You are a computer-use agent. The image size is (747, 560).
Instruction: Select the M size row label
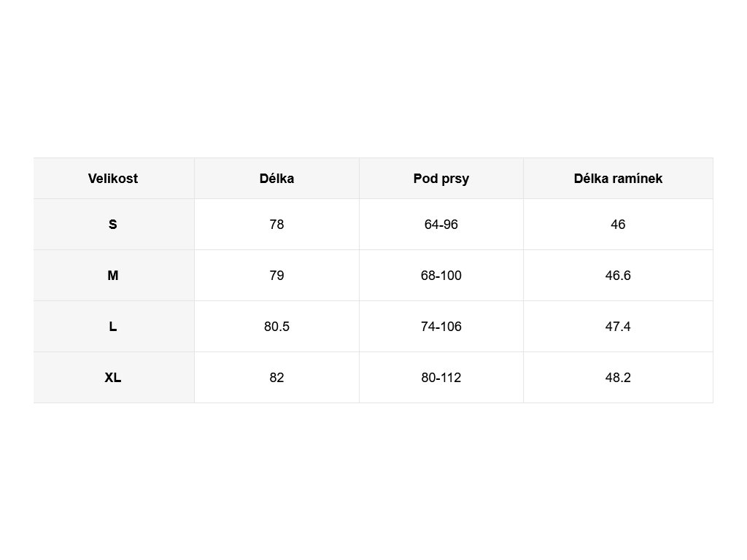[113, 276]
